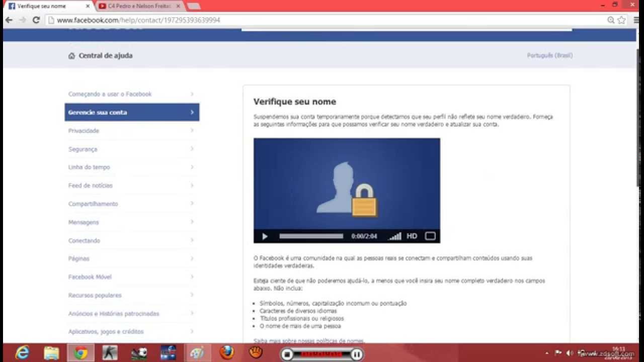
Task: Open Começando a usar o Facebook section
Action: point(132,94)
